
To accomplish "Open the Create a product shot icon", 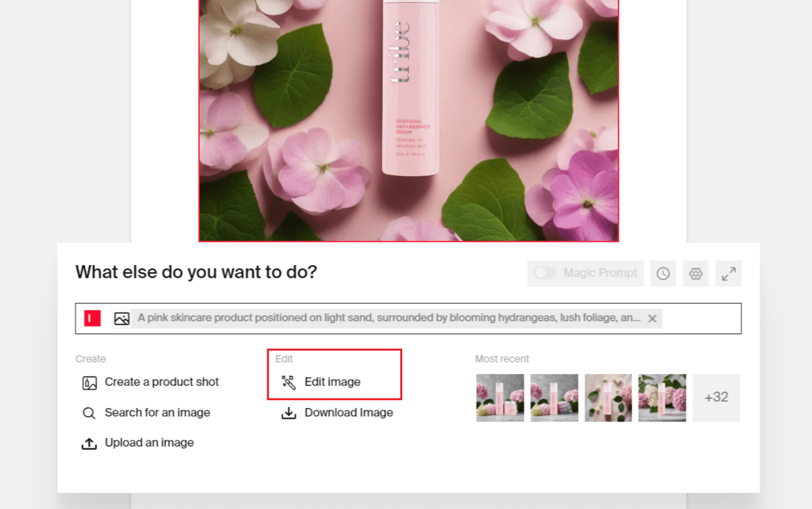I will click(88, 382).
